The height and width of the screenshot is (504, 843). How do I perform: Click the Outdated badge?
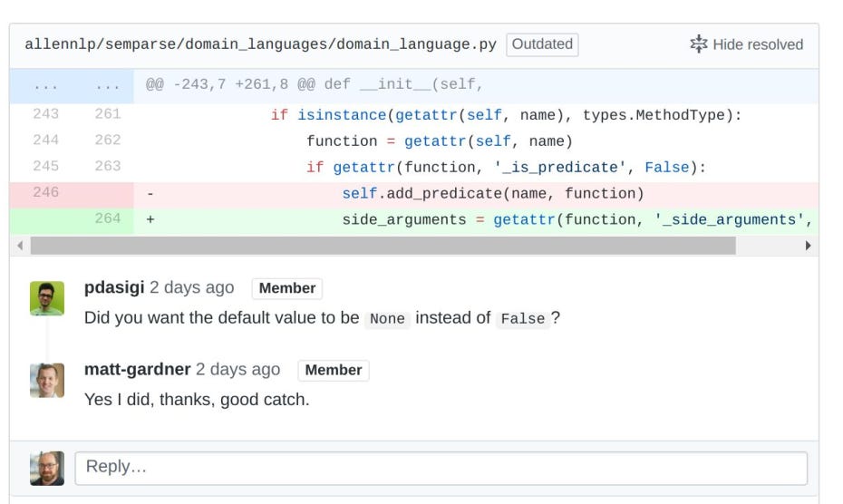(x=542, y=44)
